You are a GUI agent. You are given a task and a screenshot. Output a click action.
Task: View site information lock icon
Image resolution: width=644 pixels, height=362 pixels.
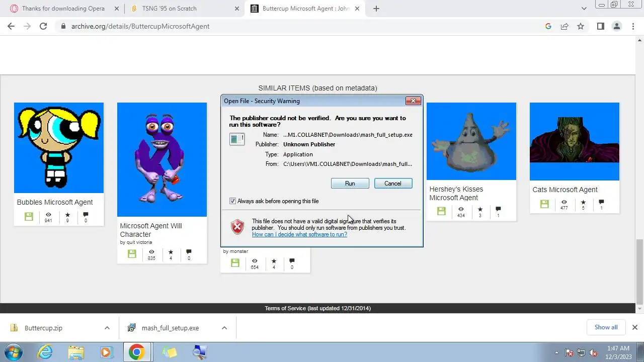[63, 26]
